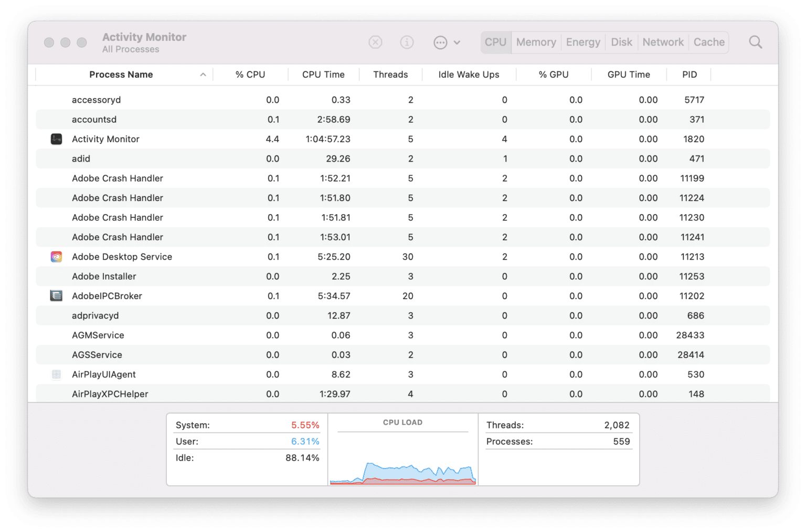This screenshot has width=806, height=532.
Task: Click the search magnifying glass icon
Action: pos(755,42)
